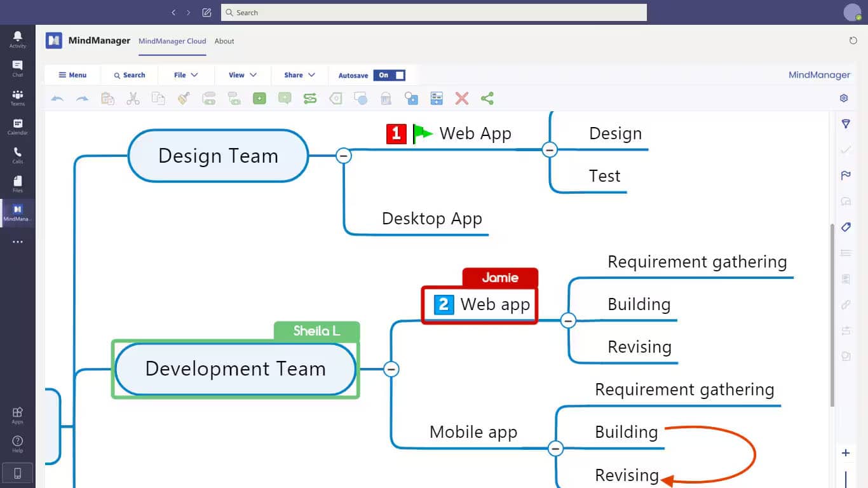This screenshot has height=488, width=868.
Task: Share the mind map via the share icon
Action: [x=487, y=98]
